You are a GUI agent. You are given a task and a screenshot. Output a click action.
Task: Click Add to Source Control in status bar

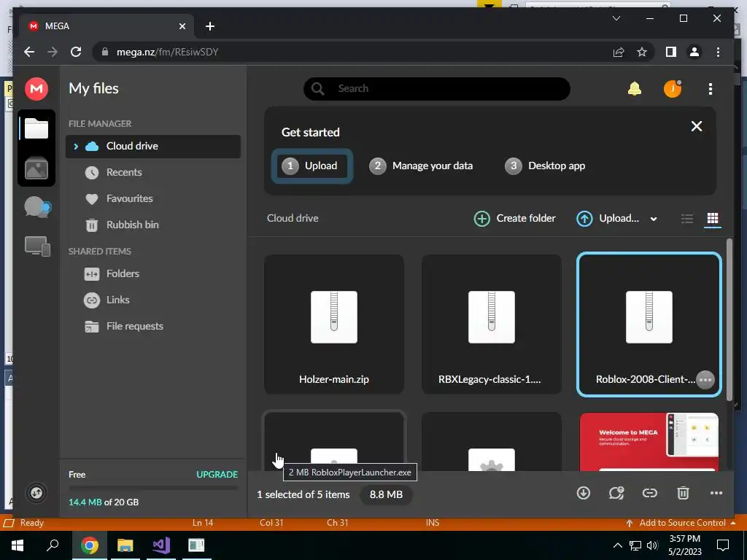pyautogui.click(x=681, y=523)
